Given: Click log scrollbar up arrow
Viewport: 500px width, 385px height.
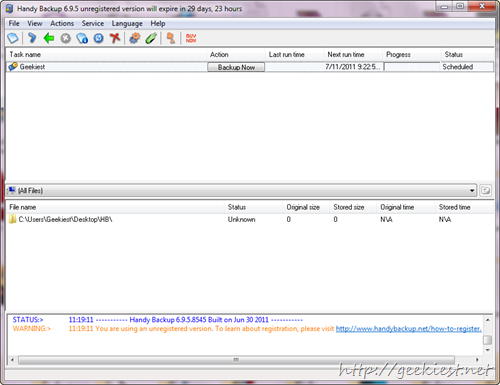Looking at the screenshot, I should [488, 320].
